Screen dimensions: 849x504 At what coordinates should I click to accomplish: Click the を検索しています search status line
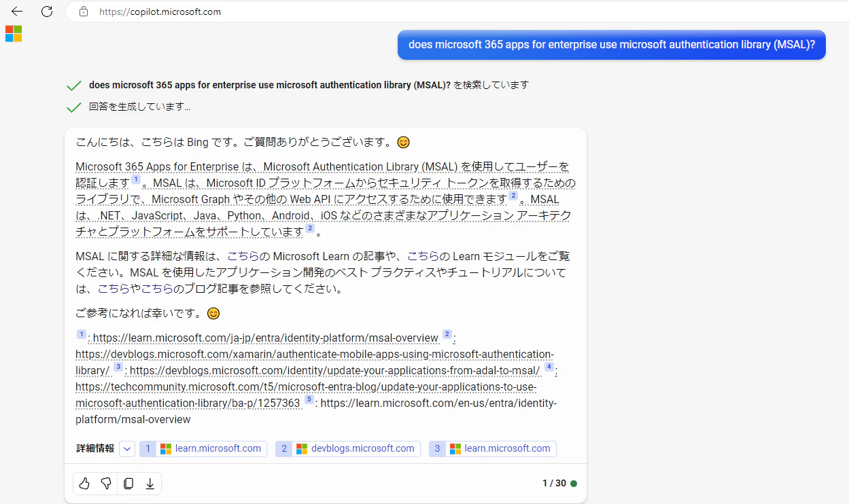(309, 86)
